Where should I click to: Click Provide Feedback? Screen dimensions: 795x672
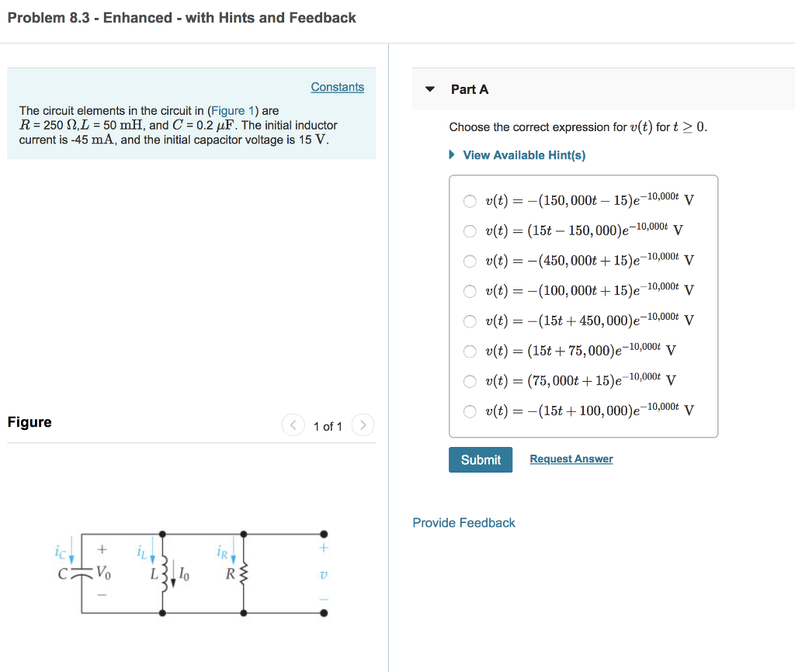[x=463, y=522]
